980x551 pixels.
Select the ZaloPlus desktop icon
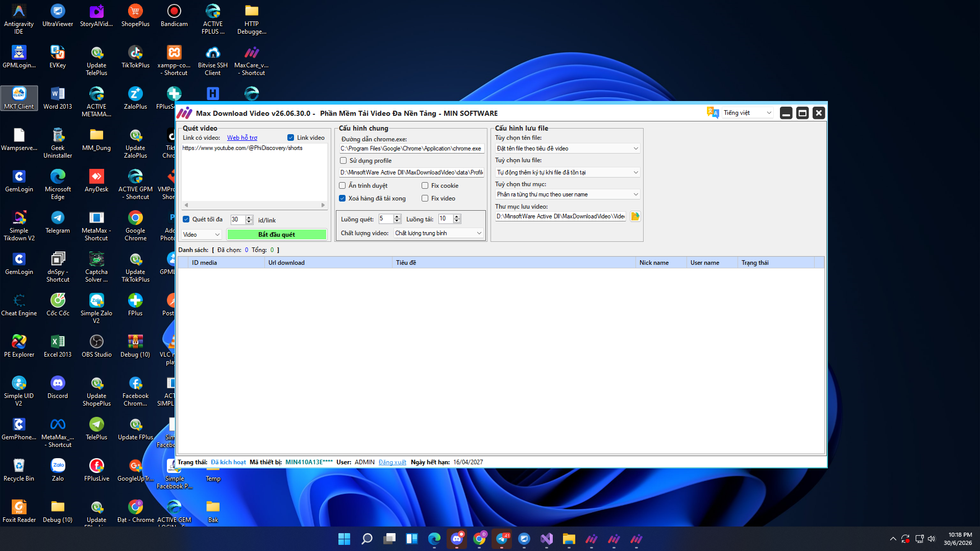135,98
